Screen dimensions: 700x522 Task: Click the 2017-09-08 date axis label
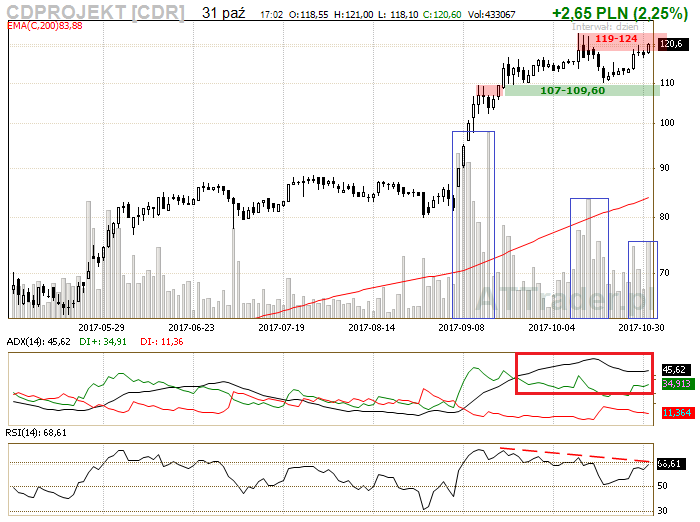pyautogui.click(x=461, y=327)
